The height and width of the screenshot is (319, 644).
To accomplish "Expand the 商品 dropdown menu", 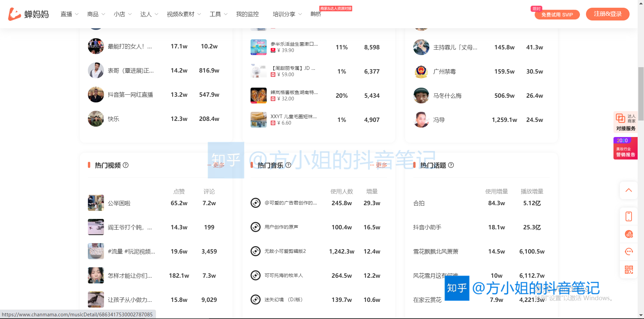I will click(x=96, y=14).
